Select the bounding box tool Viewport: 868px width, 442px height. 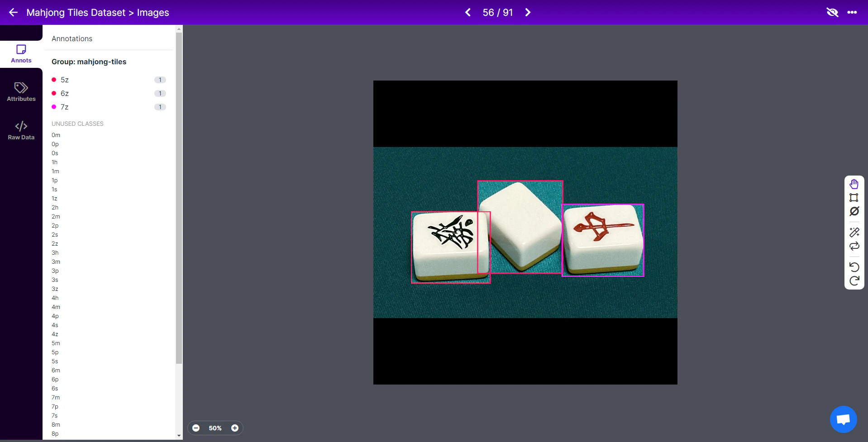[854, 198]
